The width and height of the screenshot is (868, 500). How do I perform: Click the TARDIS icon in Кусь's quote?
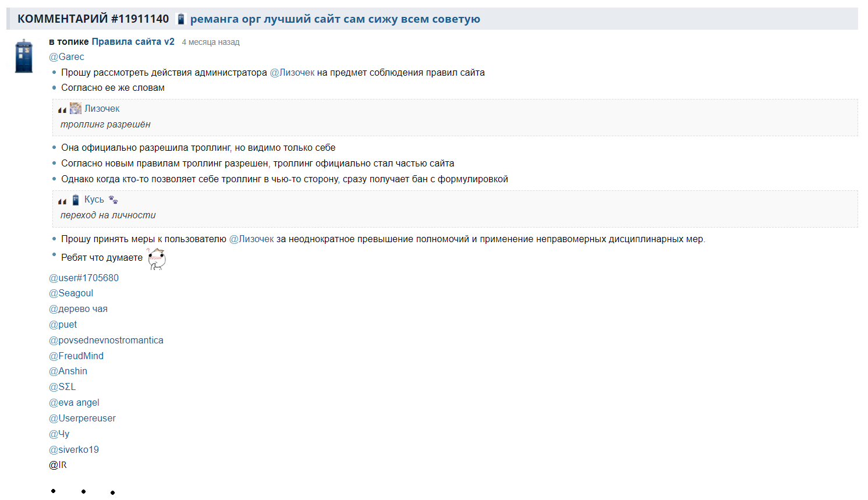(76, 200)
